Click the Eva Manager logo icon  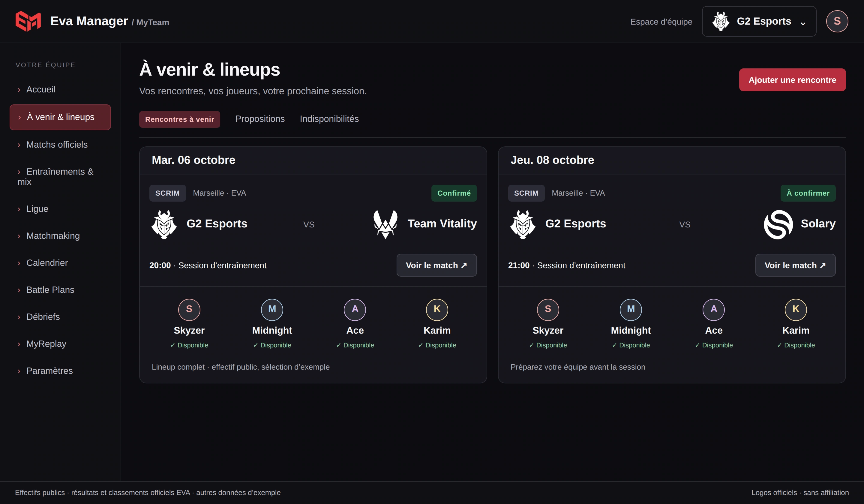pos(28,21)
